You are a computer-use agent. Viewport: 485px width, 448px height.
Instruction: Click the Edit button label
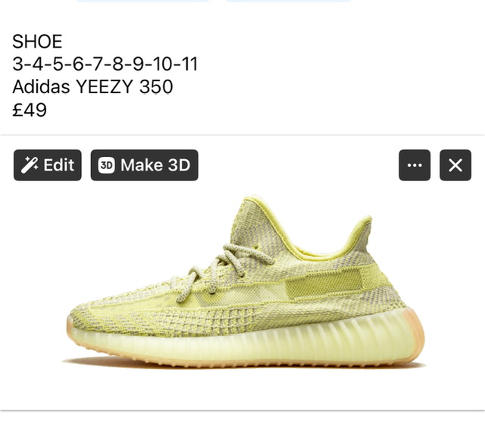pos(58,165)
